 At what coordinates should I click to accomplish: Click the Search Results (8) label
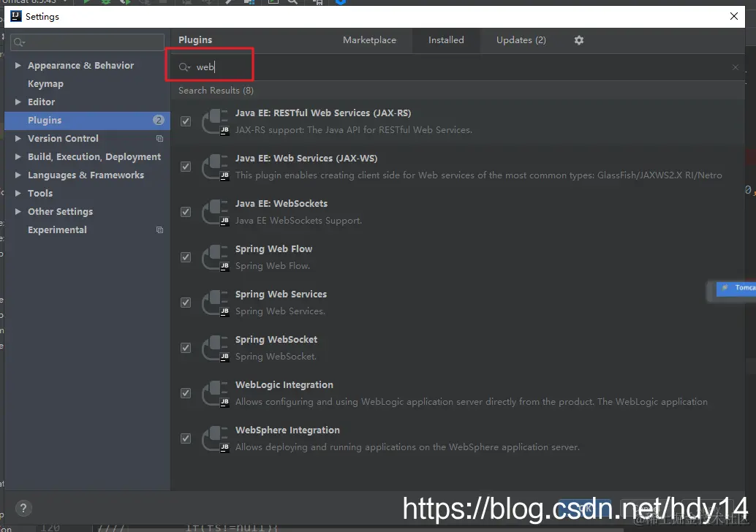[x=216, y=91]
